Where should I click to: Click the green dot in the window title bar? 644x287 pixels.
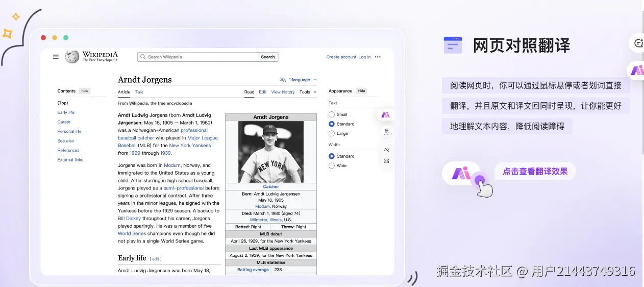(66, 38)
